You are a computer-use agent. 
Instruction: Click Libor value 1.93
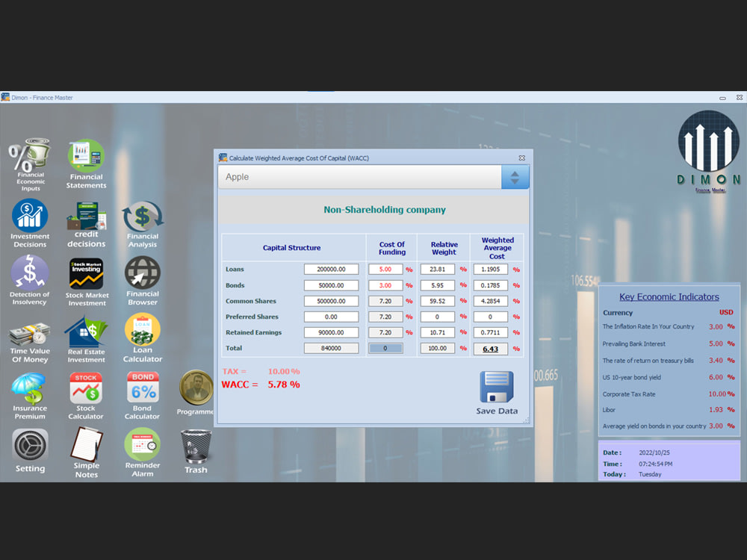(716, 409)
